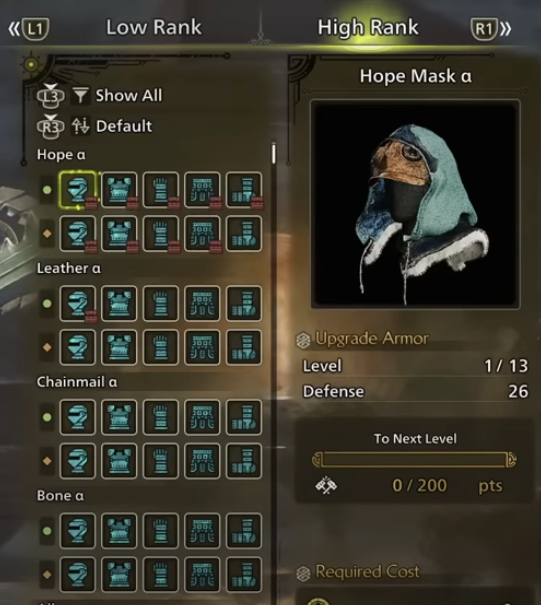Select Bone α chest armor in diamond row
The height and width of the screenshot is (605, 541).
coord(119,575)
